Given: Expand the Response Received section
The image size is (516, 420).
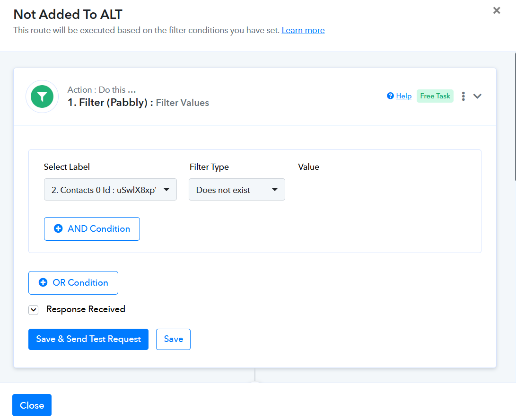Looking at the screenshot, I should 33,310.
